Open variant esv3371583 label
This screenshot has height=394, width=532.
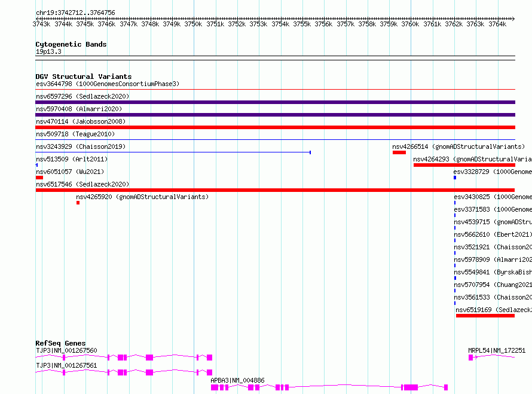point(493,209)
